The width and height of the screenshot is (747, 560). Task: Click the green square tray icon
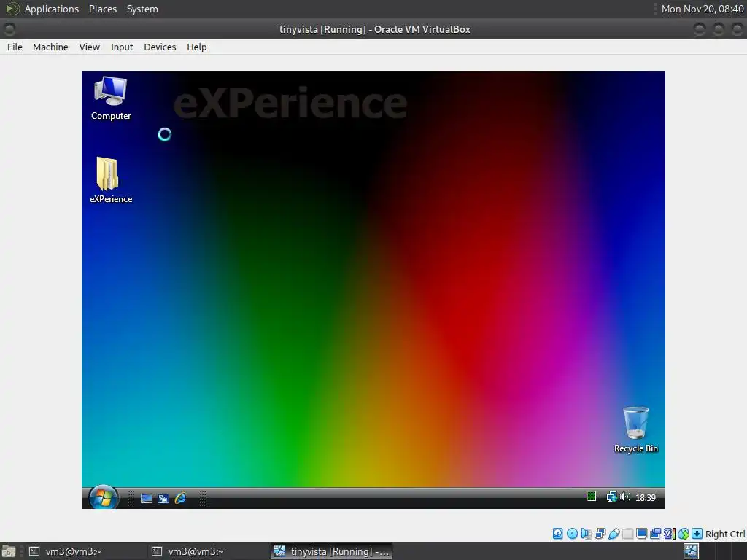(x=591, y=497)
